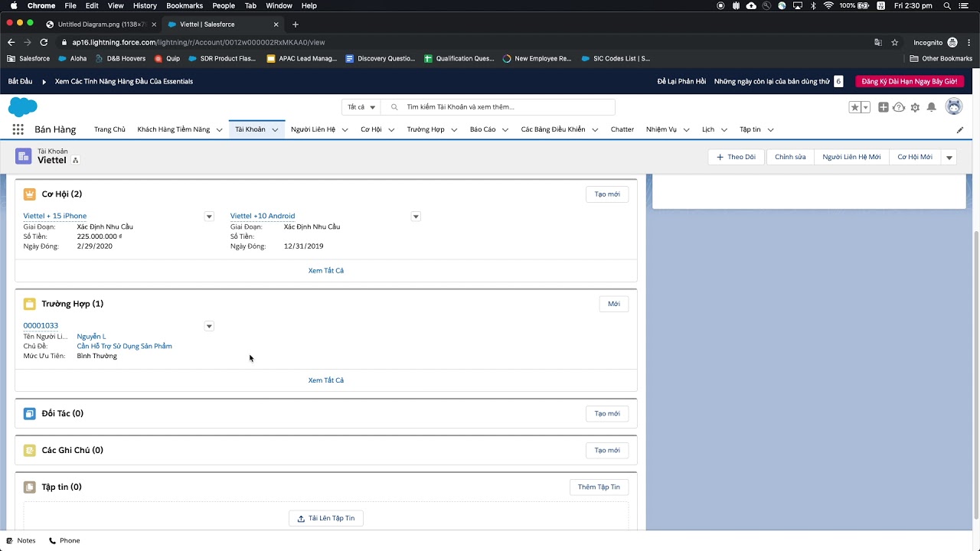Screen dimensions: 980x551
Task: Click the Để Lại Phản Hồi link
Action: pos(681,81)
